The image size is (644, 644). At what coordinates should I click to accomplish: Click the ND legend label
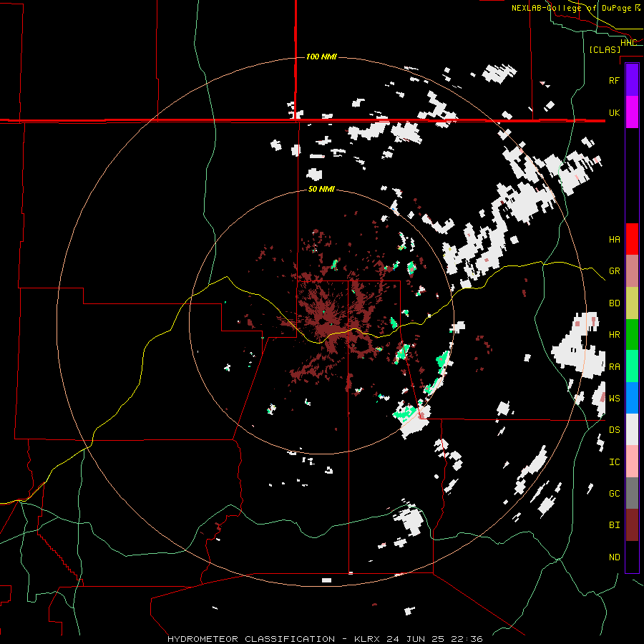[x=614, y=557]
